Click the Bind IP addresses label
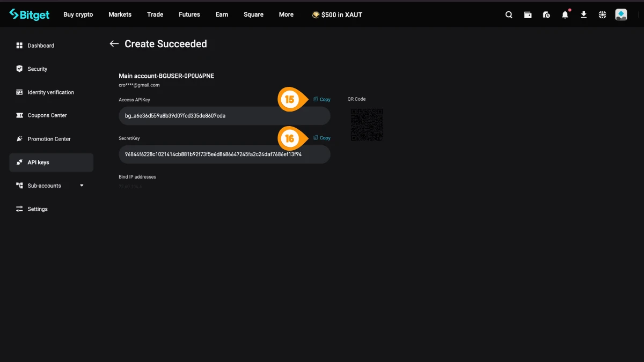644x362 pixels. pos(137,177)
